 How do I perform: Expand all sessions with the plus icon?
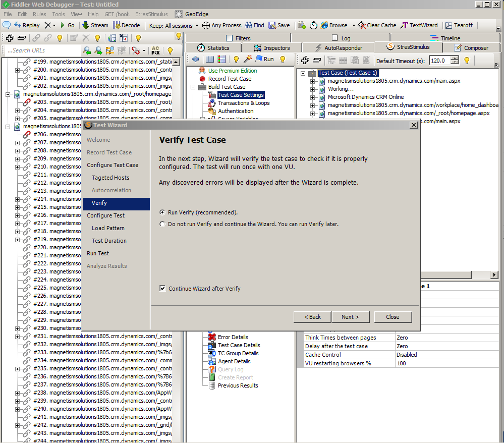click(x=10, y=38)
